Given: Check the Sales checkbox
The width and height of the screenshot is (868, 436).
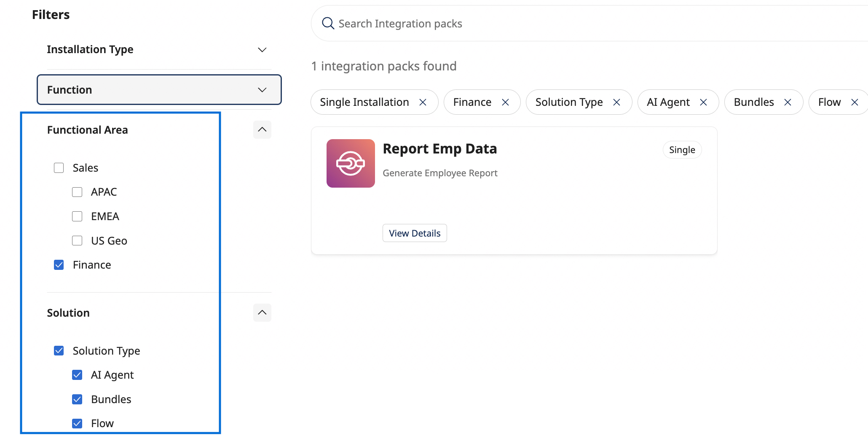Looking at the screenshot, I should coord(59,168).
